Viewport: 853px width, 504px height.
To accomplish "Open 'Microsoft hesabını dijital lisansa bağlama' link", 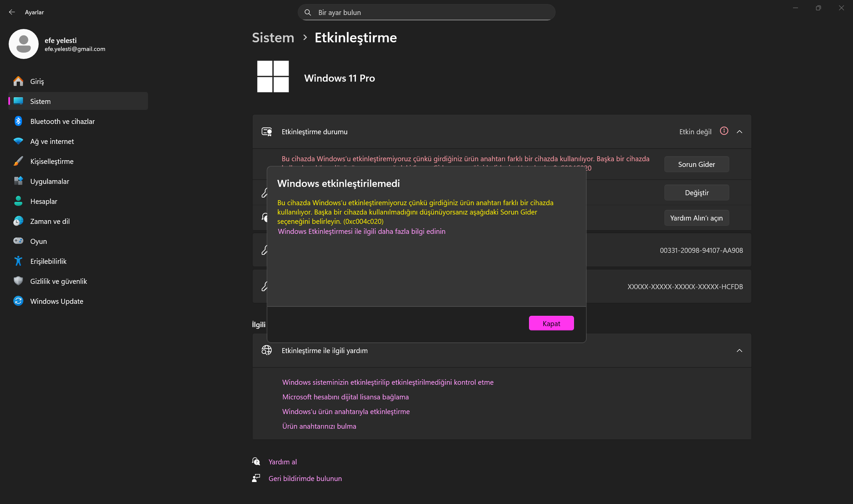I will click(x=345, y=397).
